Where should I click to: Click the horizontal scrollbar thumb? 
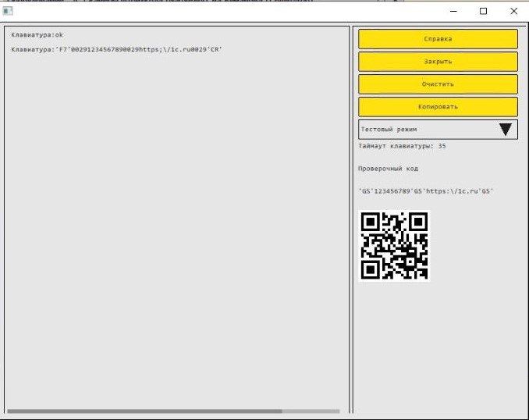144,411
